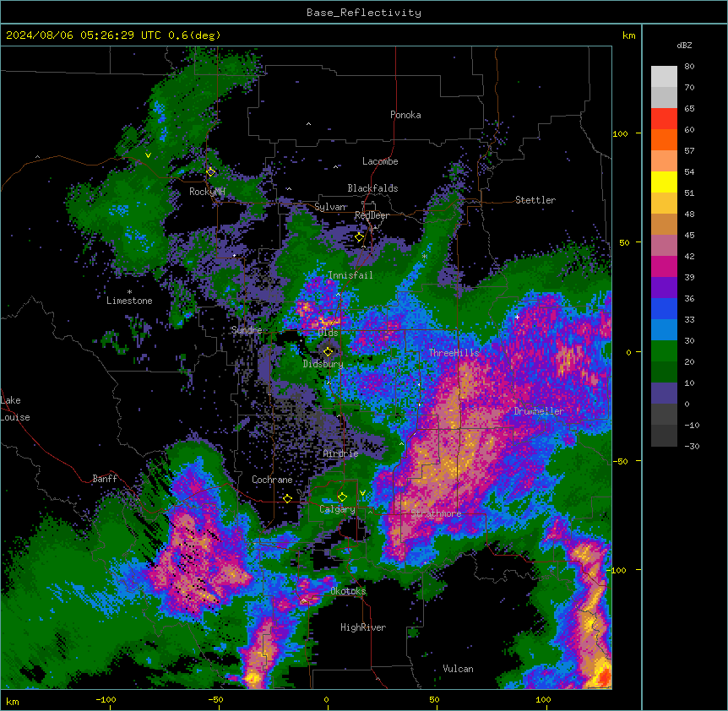Screen dimensions: 728x711
Task: Click the Ponoka city label
Action: pyautogui.click(x=405, y=115)
